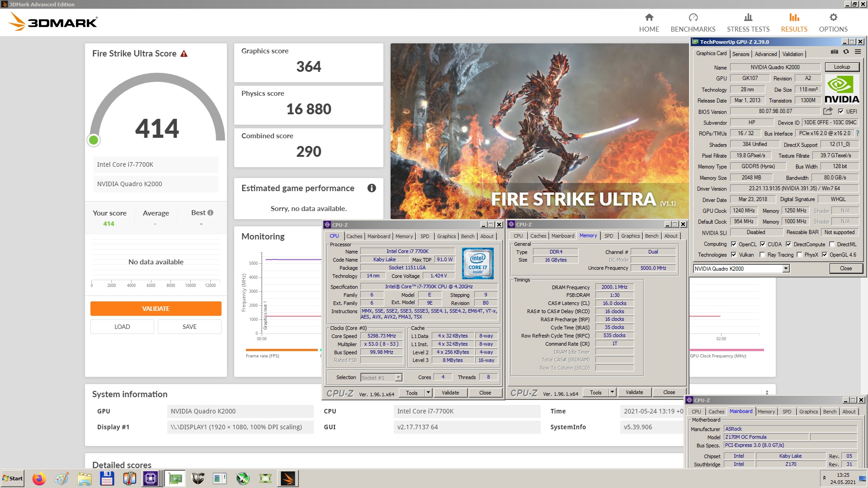Viewport: 868px width, 488px height.
Task: Click the SAVE button in 3DMark
Action: [x=189, y=327]
